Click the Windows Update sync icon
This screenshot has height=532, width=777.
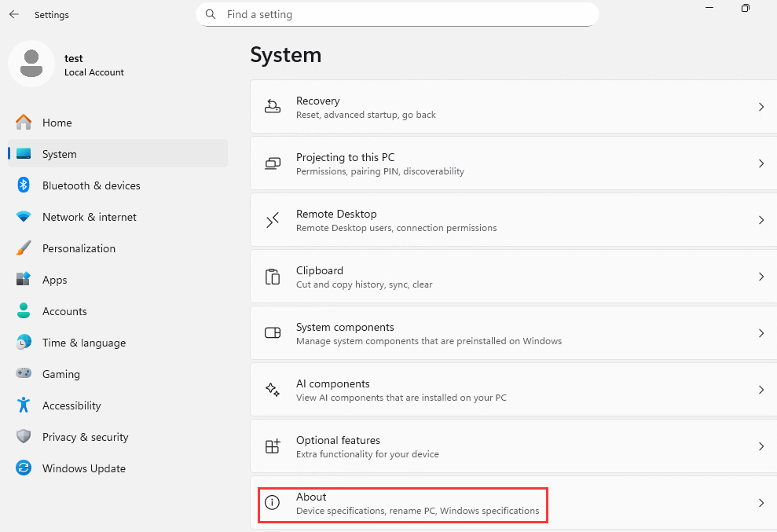tap(24, 468)
